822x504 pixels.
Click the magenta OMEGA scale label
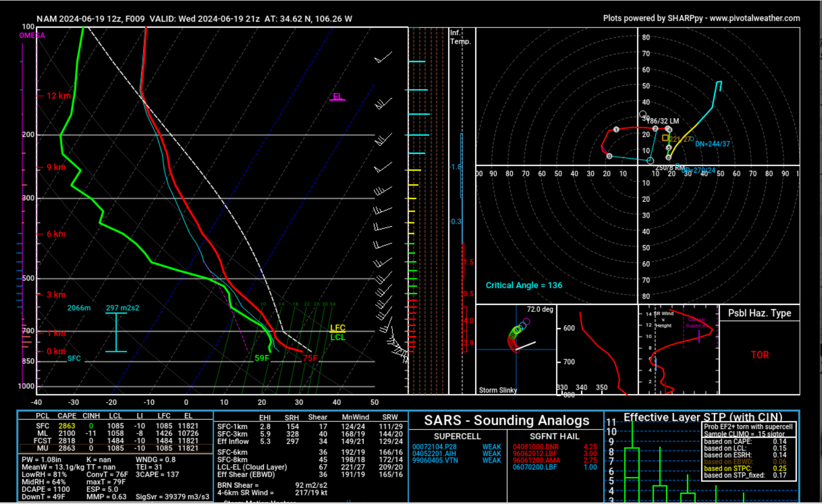[x=32, y=36]
